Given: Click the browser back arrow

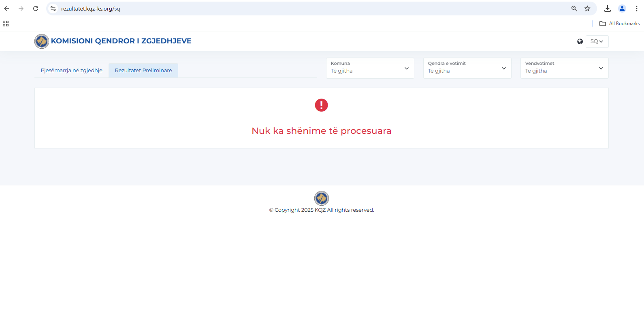Looking at the screenshot, I should (x=6, y=9).
